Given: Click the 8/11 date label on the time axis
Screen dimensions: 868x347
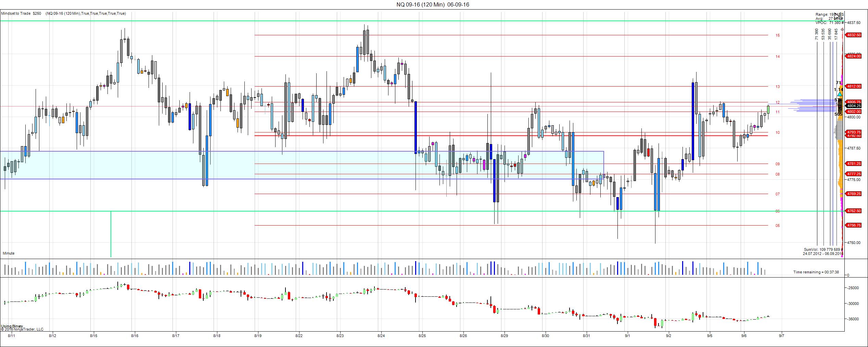Looking at the screenshot, I should pyautogui.click(x=12, y=336).
